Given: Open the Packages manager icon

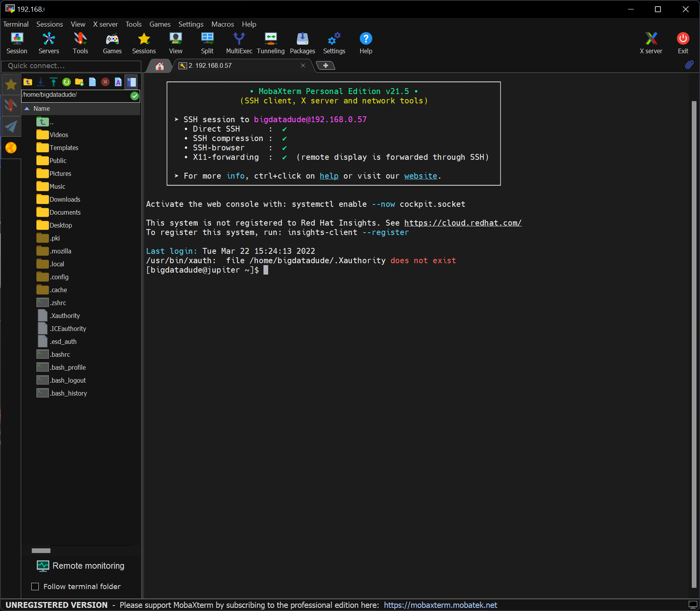Looking at the screenshot, I should tap(302, 43).
